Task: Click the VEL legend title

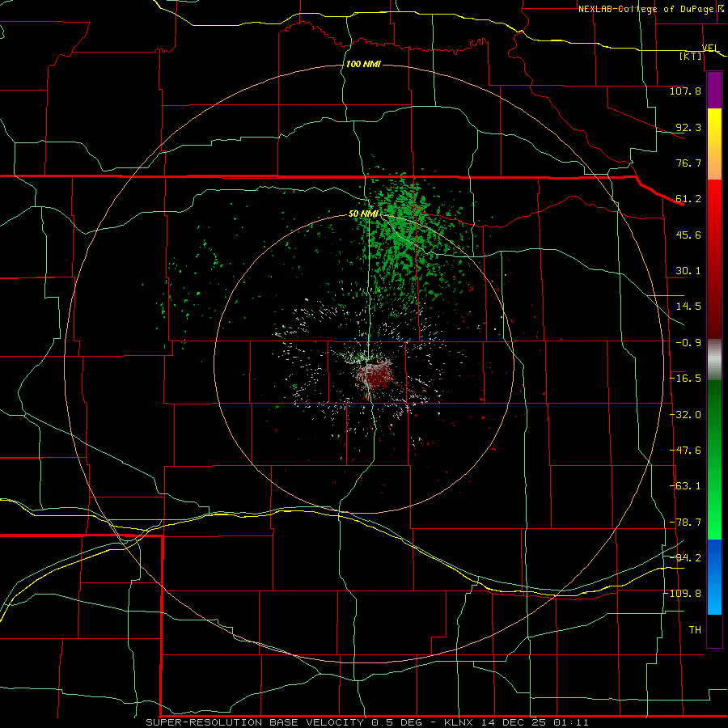Action: point(710,49)
